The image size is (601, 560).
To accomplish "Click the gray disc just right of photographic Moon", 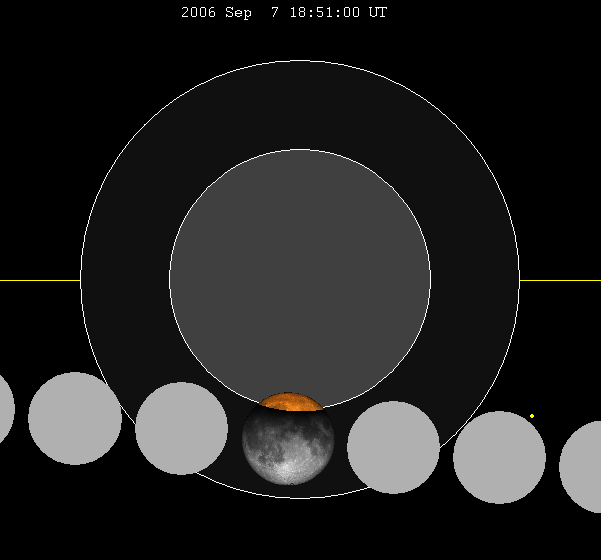I will (x=393, y=447).
